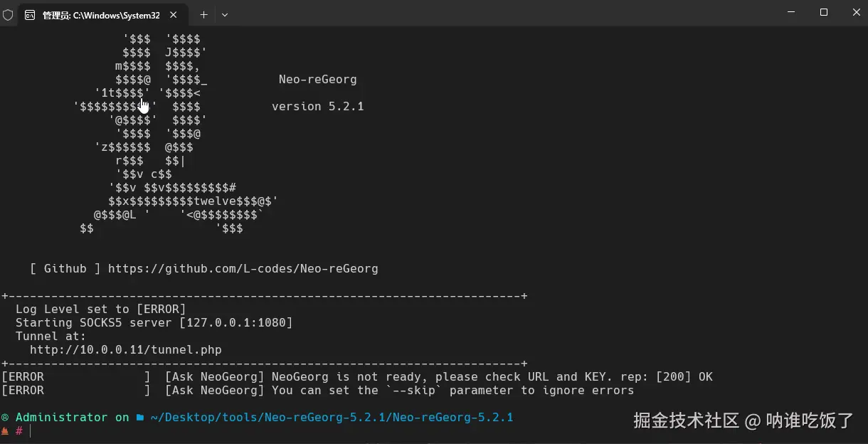The width and height of the screenshot is (868, 444).
Task: Click the prompt path ~/Desktop/tools/Neo-reGeorg-5.2.1
Action: (332, 418)
